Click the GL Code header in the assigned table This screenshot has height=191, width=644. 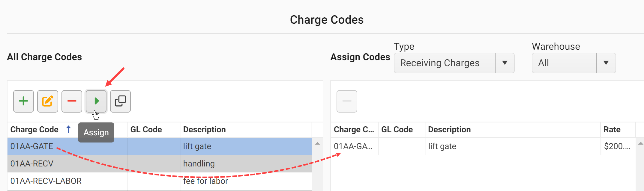[x=397, y=129]
